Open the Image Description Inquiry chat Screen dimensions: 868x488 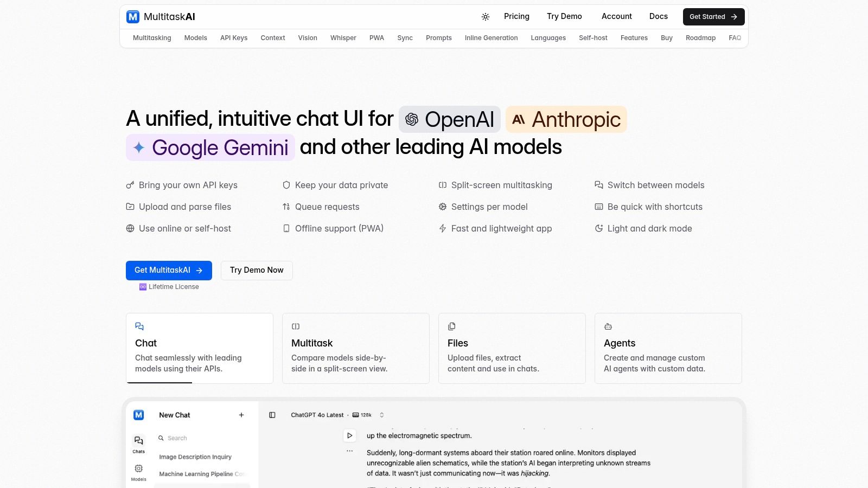point(195,457)
